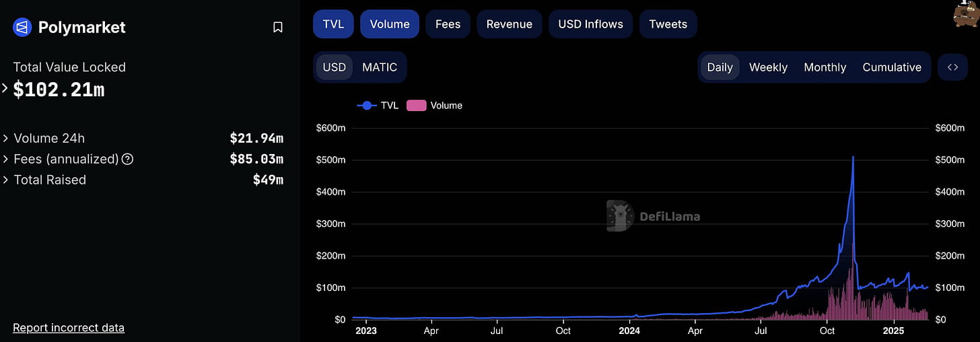Click the blue TVL legend marker
Viewport: 980px width, 342px height.
tap(367, 106)
